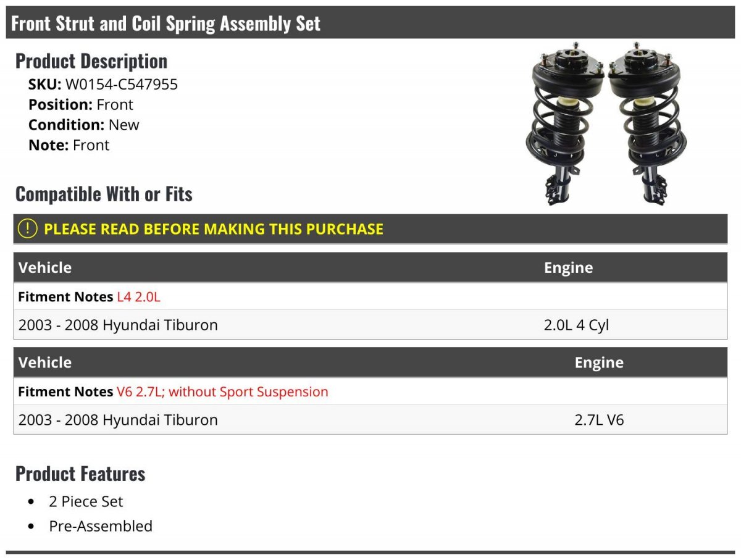Click the 2.0L 4 Cyl engine cell
This screenshot has width=741, height=560.
click(x=576, y=325)
